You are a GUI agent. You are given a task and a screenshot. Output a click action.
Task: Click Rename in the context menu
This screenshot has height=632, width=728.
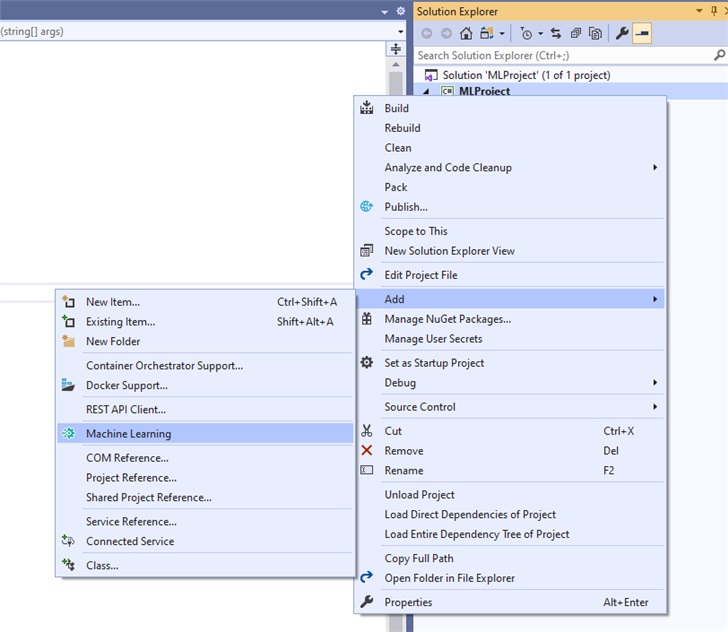[x=511, y=470]
